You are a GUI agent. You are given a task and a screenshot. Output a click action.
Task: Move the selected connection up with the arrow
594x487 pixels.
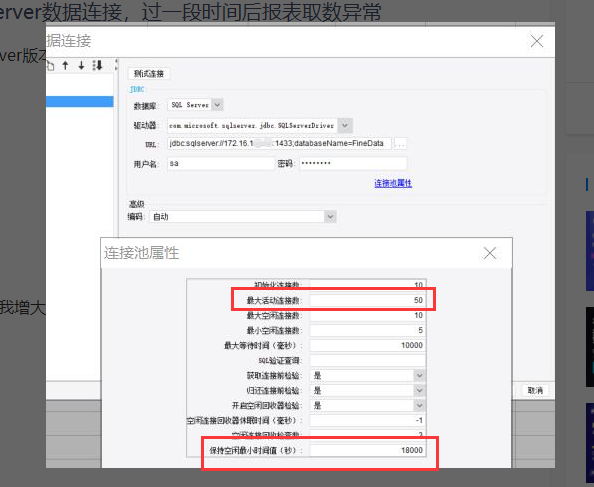pos(65,66)
